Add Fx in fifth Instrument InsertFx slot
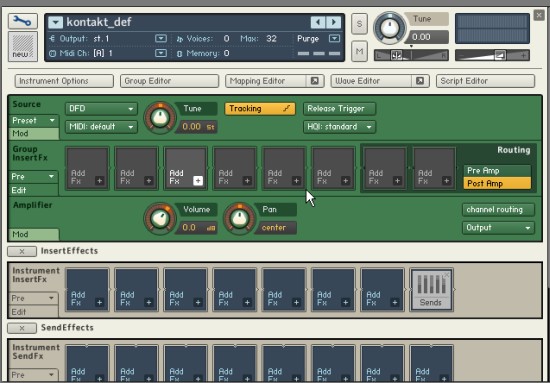This screenshot has height=383, width=550. (x=284, y=290)
